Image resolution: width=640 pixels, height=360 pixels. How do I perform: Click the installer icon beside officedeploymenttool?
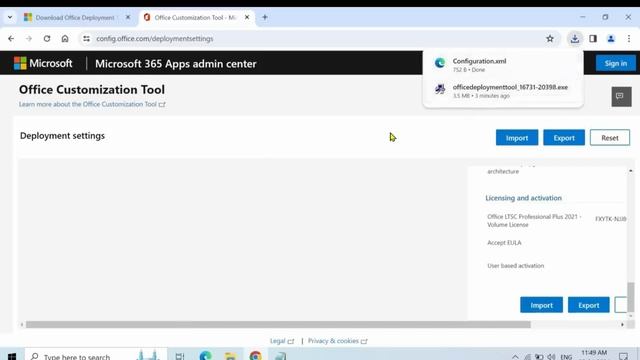[x=440, y=89]
